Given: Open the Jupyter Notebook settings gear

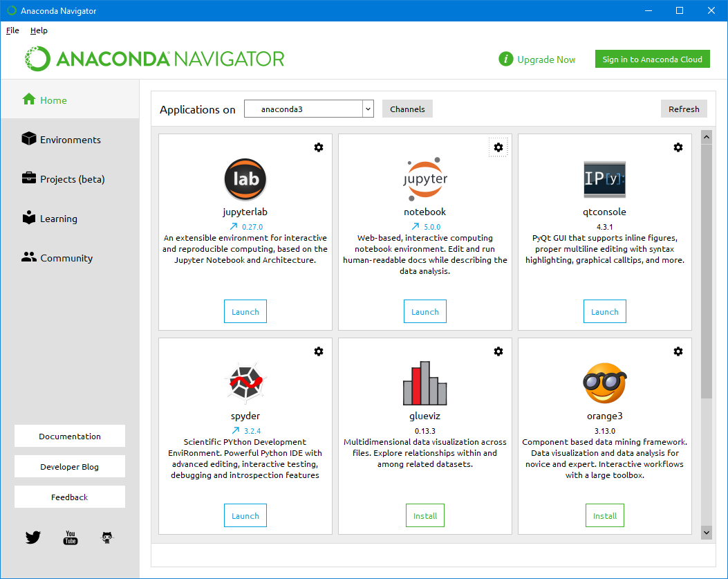Looking at the screenshot, I should [x=498, y=147].
